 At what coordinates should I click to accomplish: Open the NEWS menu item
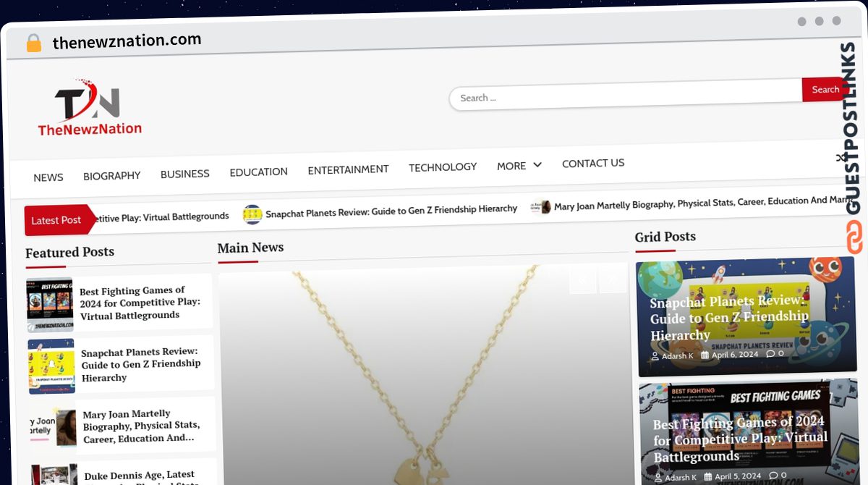tap(48, 177)
